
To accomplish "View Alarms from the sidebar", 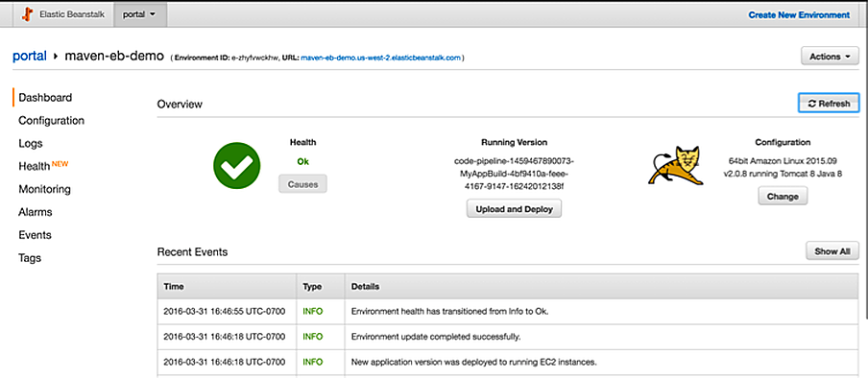I will pos(36,212).
